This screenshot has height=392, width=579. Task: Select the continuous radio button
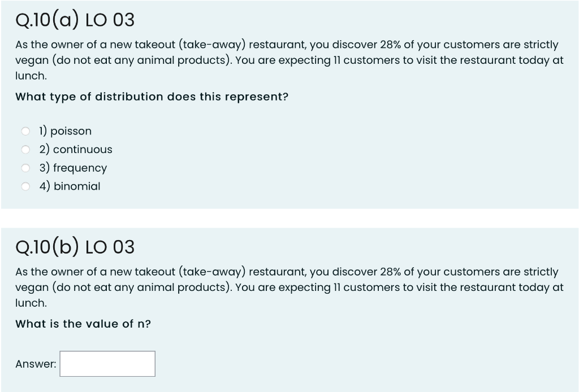(x=25, y=149)
